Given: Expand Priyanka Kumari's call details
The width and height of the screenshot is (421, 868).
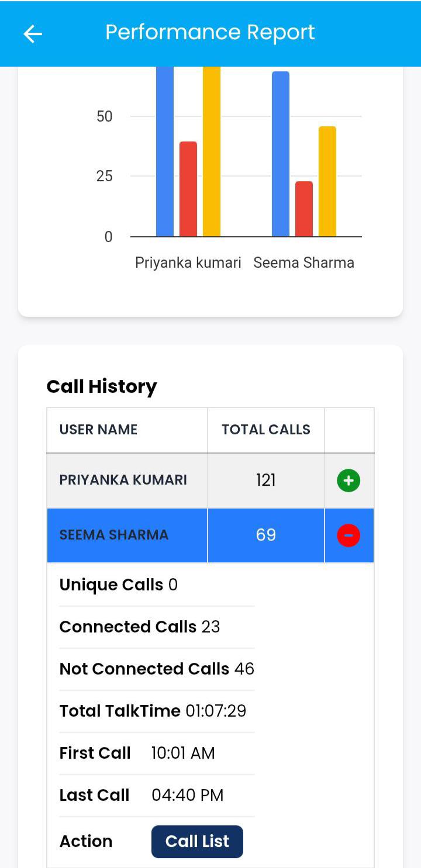Looking at the screenshot, I should coord(349,480).
